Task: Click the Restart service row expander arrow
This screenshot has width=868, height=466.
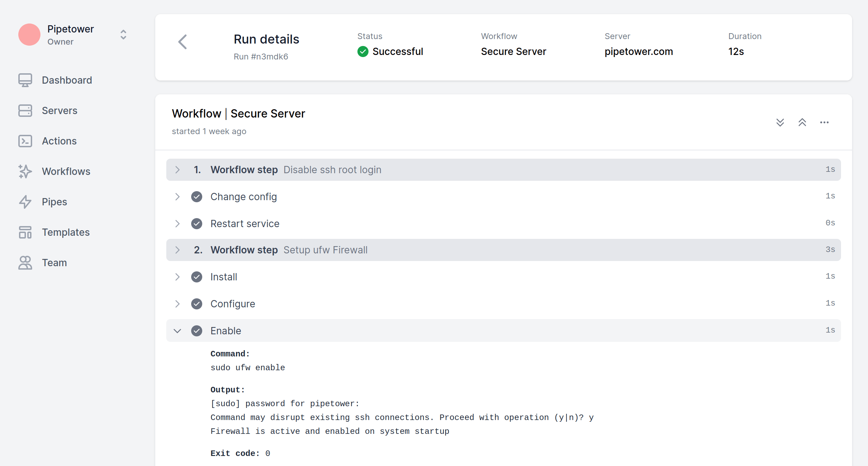Action: (x=177, y=224)
